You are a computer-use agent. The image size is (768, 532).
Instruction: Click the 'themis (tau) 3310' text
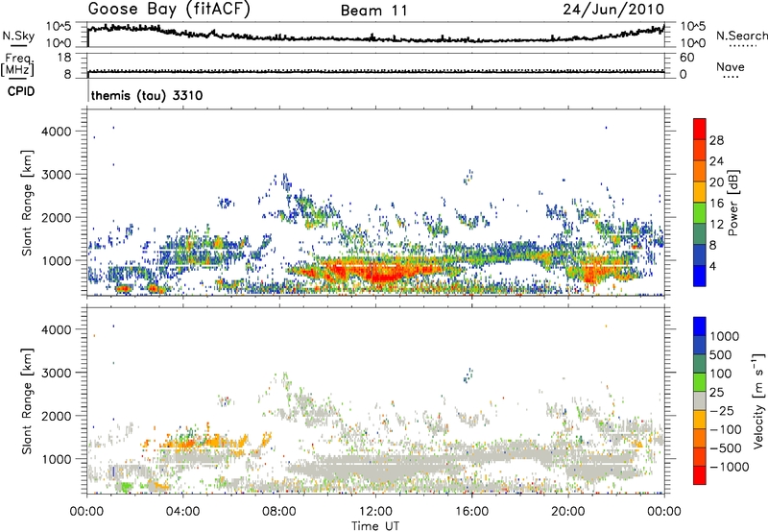147,95
